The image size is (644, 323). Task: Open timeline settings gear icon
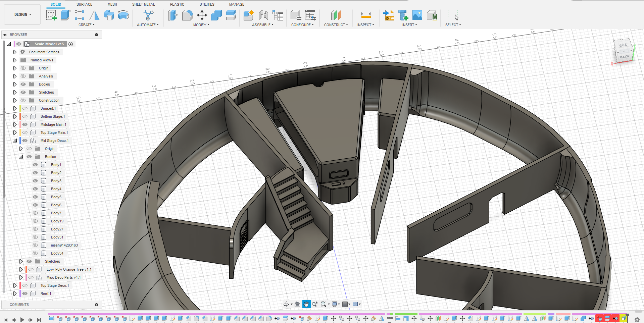pos(637,320)
